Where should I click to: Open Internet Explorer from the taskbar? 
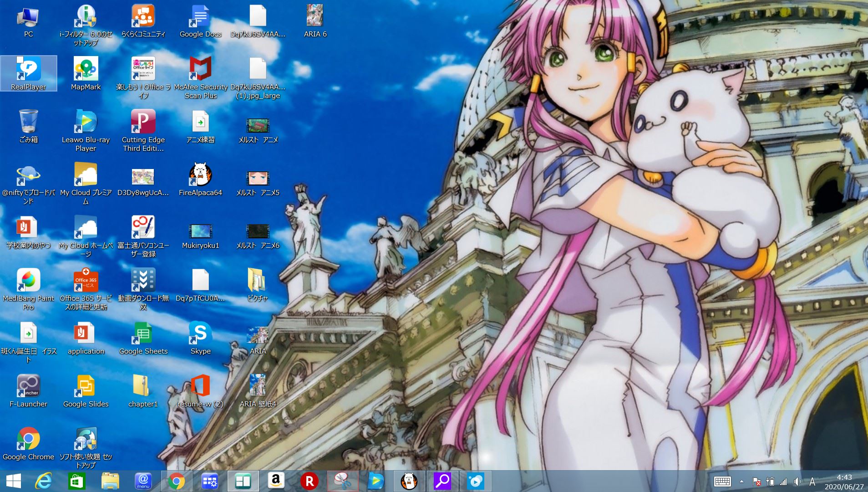[44, 481]
